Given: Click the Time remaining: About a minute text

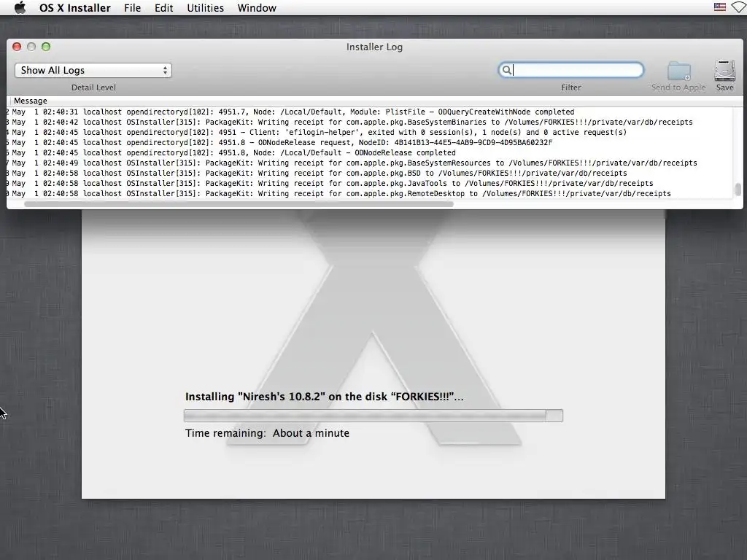Looking at the screenshot, I should [x=267, y=433].
